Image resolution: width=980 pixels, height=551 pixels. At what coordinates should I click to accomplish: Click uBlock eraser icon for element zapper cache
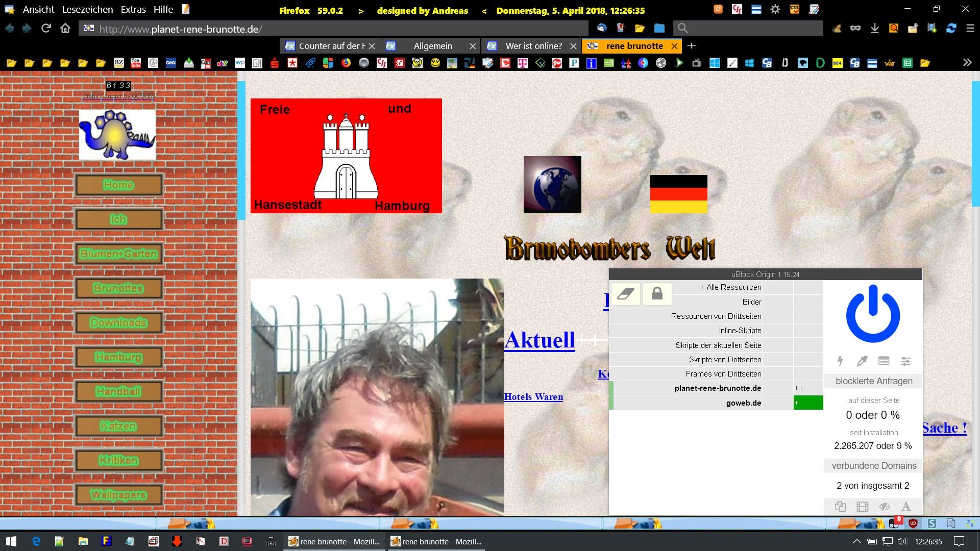[x=625, y=293]
